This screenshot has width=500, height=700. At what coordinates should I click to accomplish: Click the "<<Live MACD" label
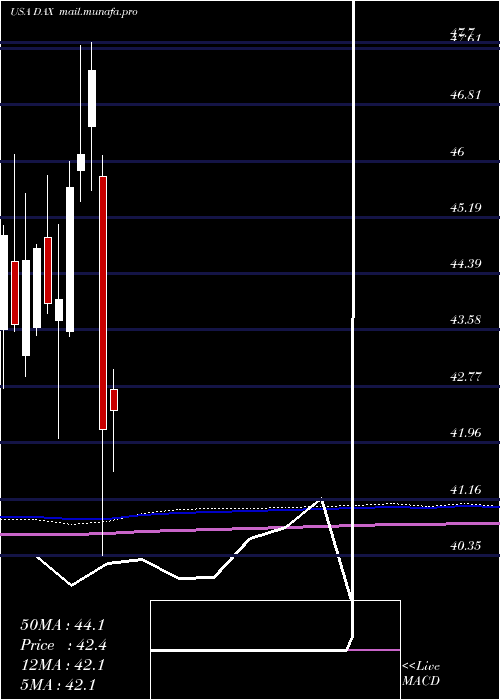click(x=421, y=674)
